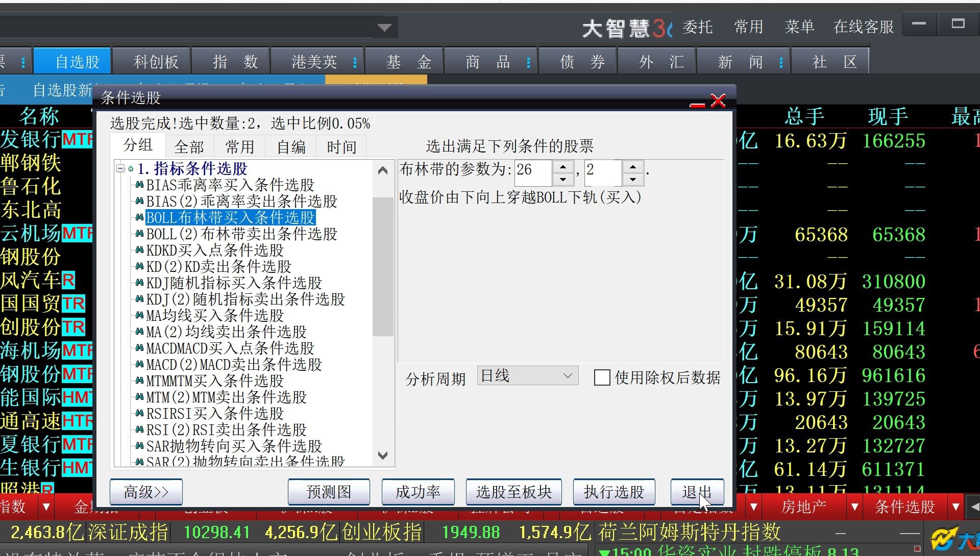This screenshot has height=556, width=980.
Task: Open the dropdown arrow next to 房地产
Action: [854, 507]
